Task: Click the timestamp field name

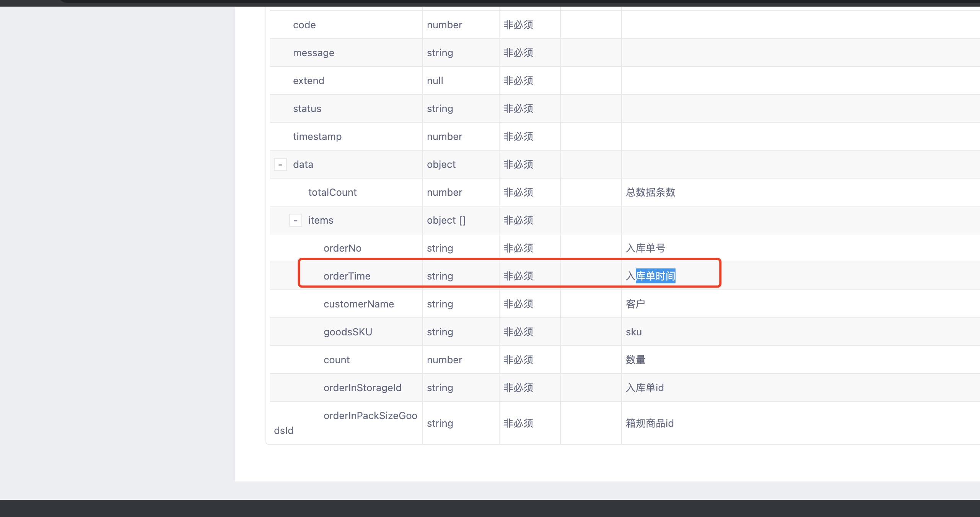Action: pyautogui.click(x=317, y=137)
